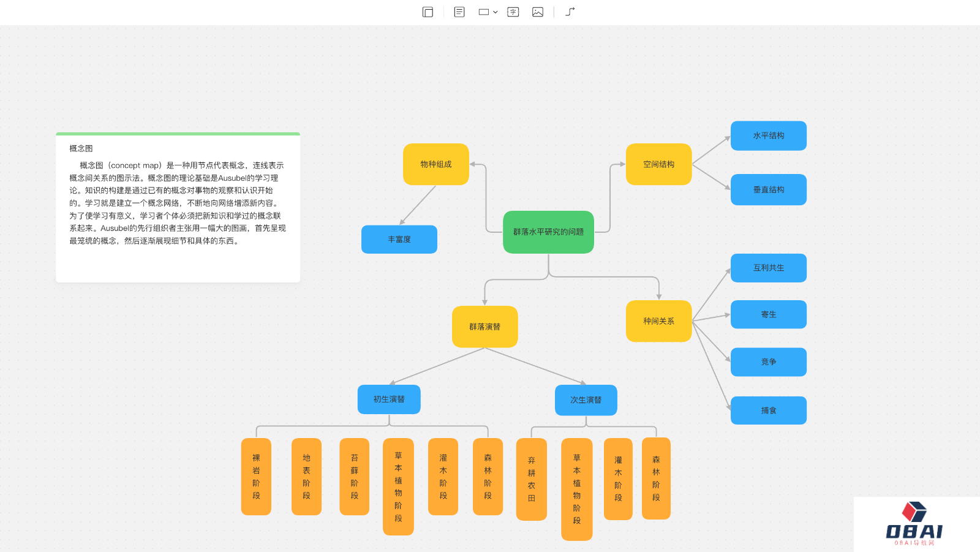This screenshot has width=980, height=552.
Task: Select the note card tool
Action: [459, 12]
